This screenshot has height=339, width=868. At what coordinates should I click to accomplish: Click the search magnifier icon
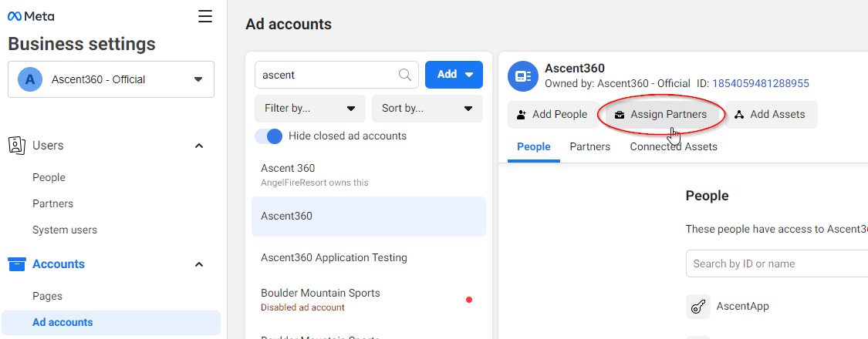pyautogui.click(x=405, y=75)
